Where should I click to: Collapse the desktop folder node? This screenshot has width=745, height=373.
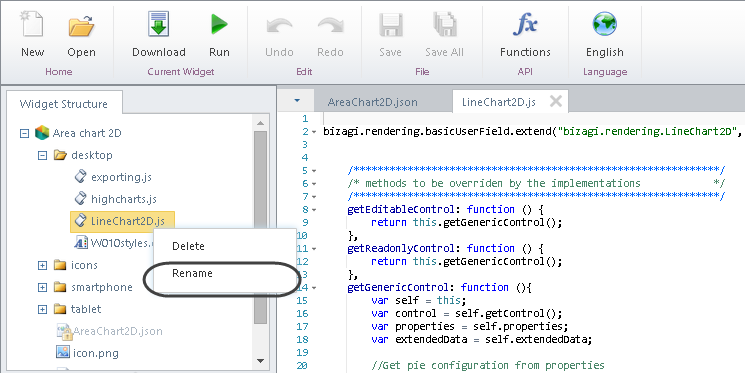pos(42,155)
